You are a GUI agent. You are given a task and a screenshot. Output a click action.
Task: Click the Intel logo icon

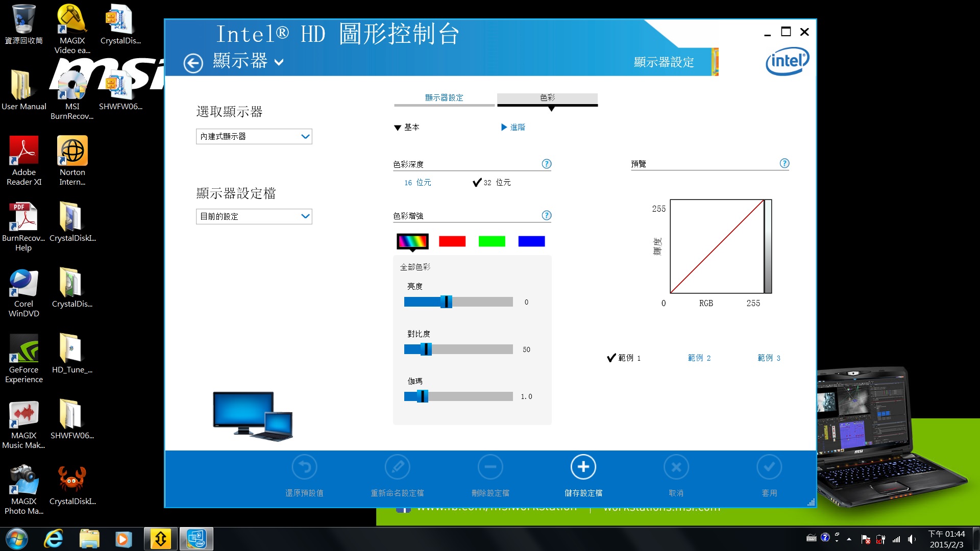(x=787, y=61)
